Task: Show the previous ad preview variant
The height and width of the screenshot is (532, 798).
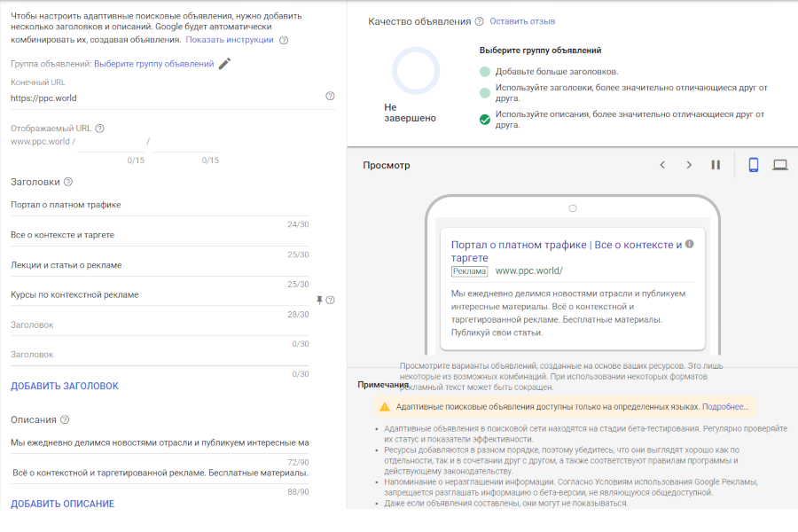Action: (661, 165)
